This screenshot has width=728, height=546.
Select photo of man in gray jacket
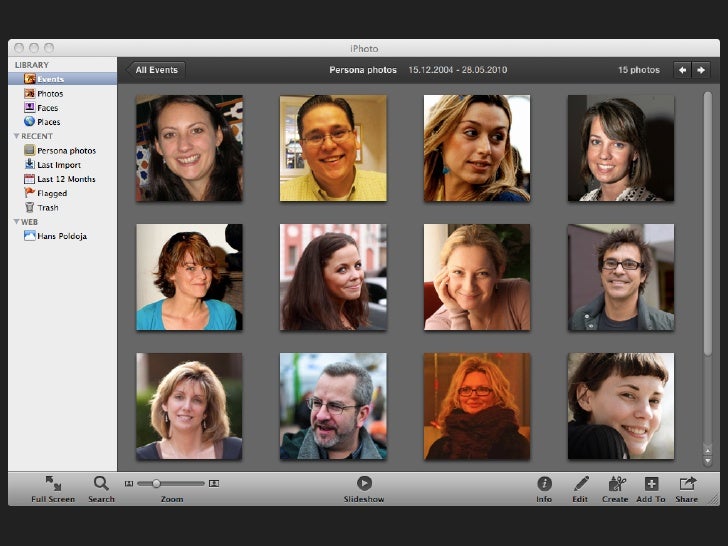[x=621, y=277]
